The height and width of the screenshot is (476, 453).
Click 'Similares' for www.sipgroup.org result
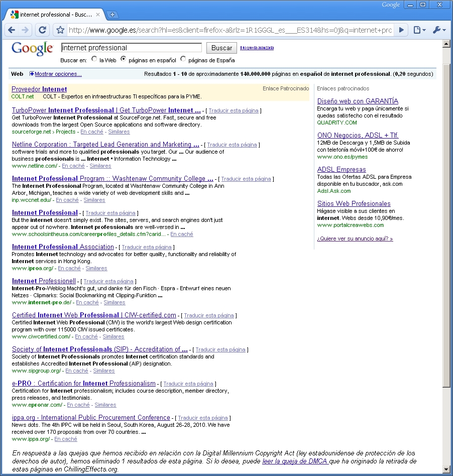104,371
